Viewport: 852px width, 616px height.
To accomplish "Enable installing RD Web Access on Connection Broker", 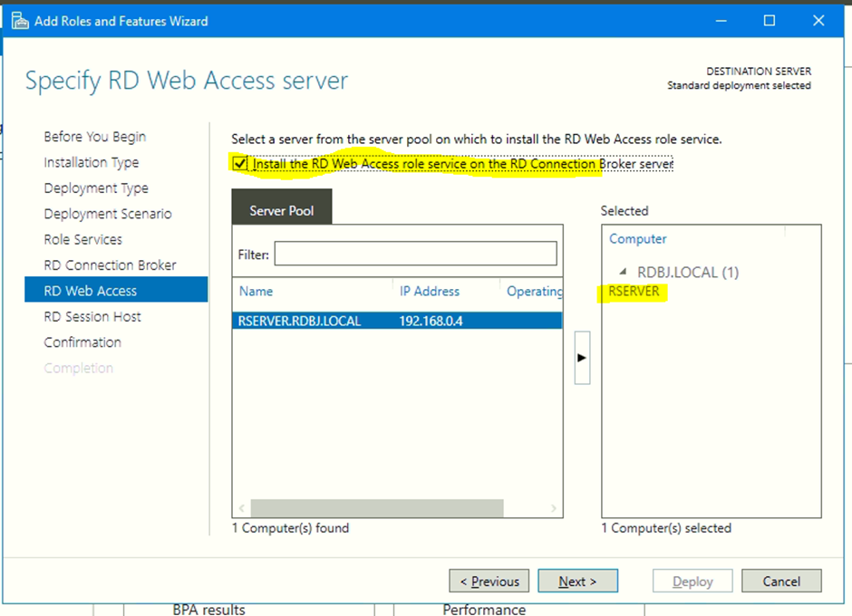I will click(240, 164).
